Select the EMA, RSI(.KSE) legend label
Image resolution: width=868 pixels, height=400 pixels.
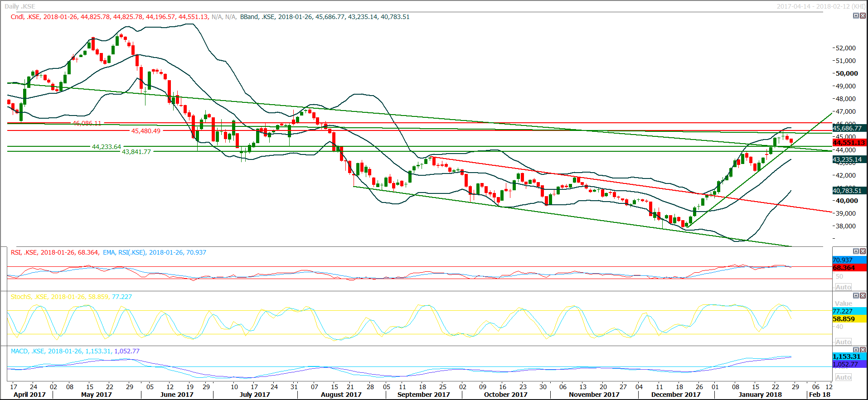[x=155, y=252]
